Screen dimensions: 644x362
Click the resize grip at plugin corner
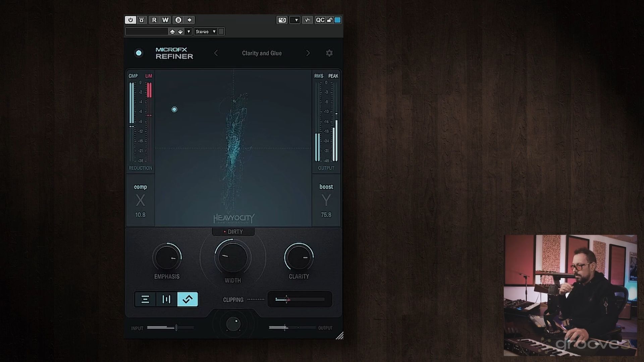click(339, 335)
